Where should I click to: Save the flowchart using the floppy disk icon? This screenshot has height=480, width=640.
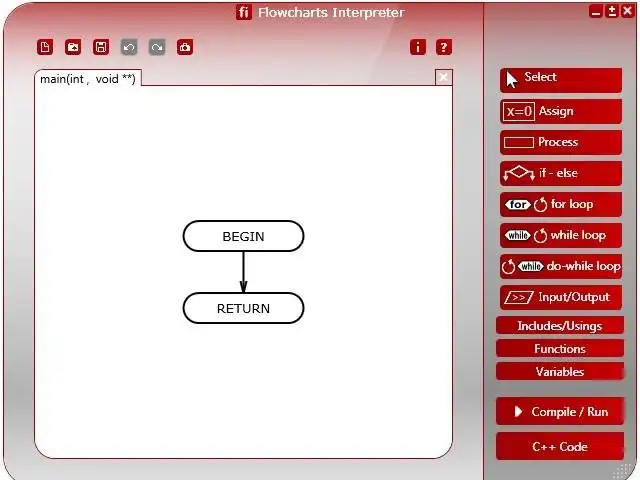[x=101, y=47]
